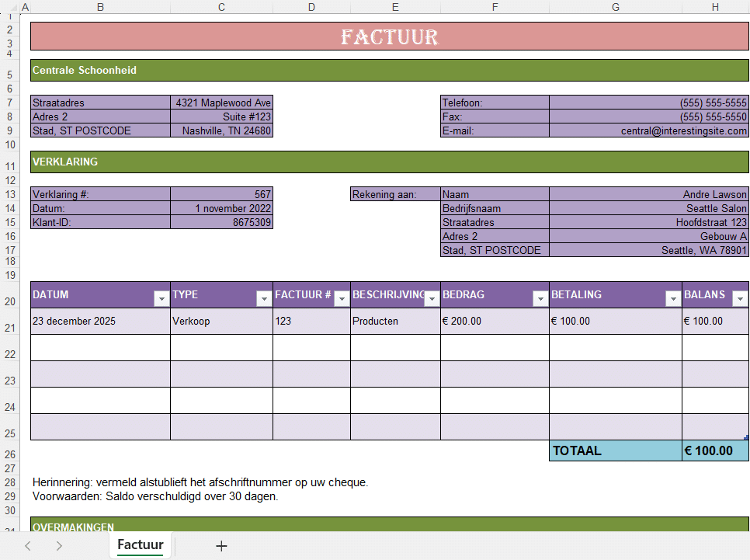Image resolution: width=750 pixels, height=560 pixels.
Task: Click the next sheet navigation arrow
Action: coord(59,545)
